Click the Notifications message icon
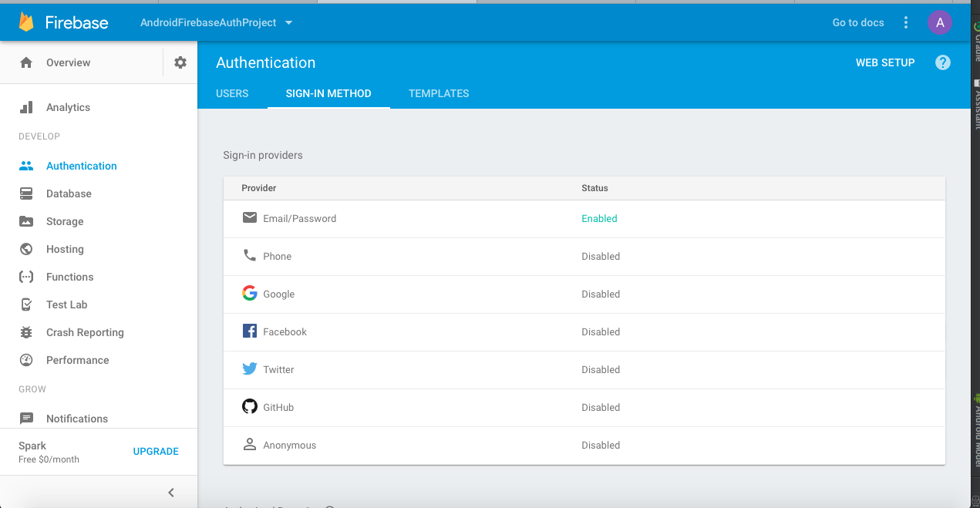The width and height of the screenshot is (980, 508). coord(26,419)
